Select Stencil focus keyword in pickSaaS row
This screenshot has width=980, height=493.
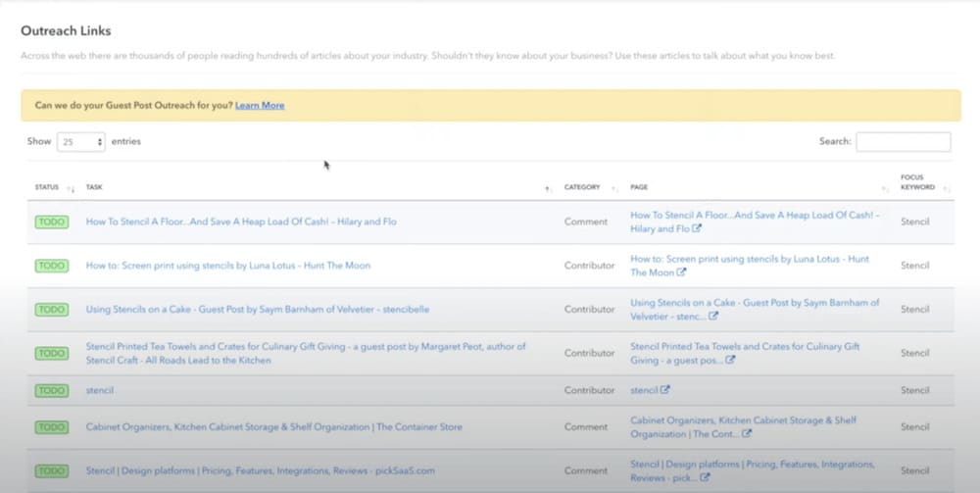click(915, 471)
